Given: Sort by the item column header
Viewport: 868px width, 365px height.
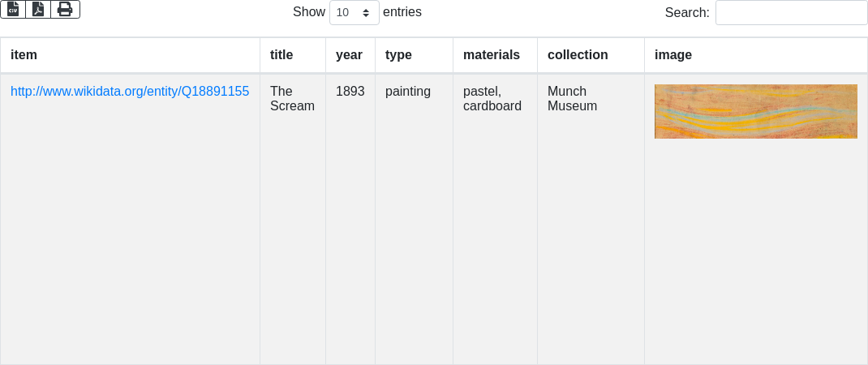Looking at the screenshot, I should pyautogui.click(x=24, y=55).
